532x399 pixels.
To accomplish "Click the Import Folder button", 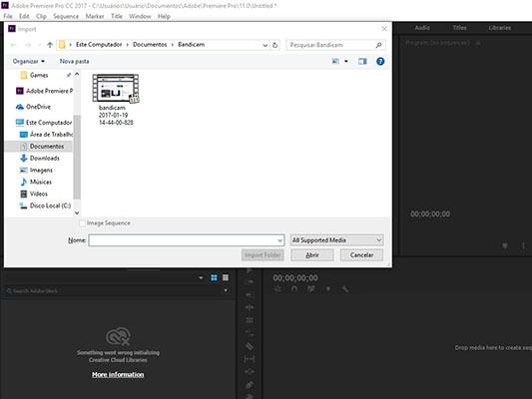I will click(x=263, y=255).
